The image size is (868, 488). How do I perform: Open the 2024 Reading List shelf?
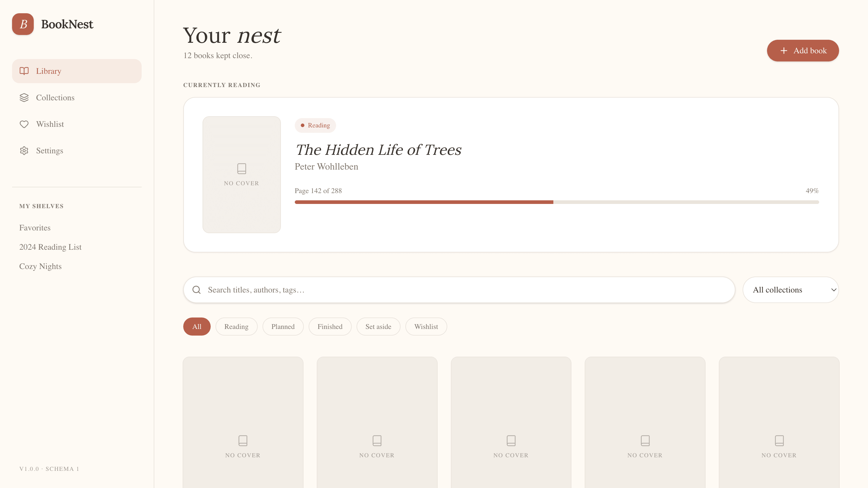coord(50,247)
